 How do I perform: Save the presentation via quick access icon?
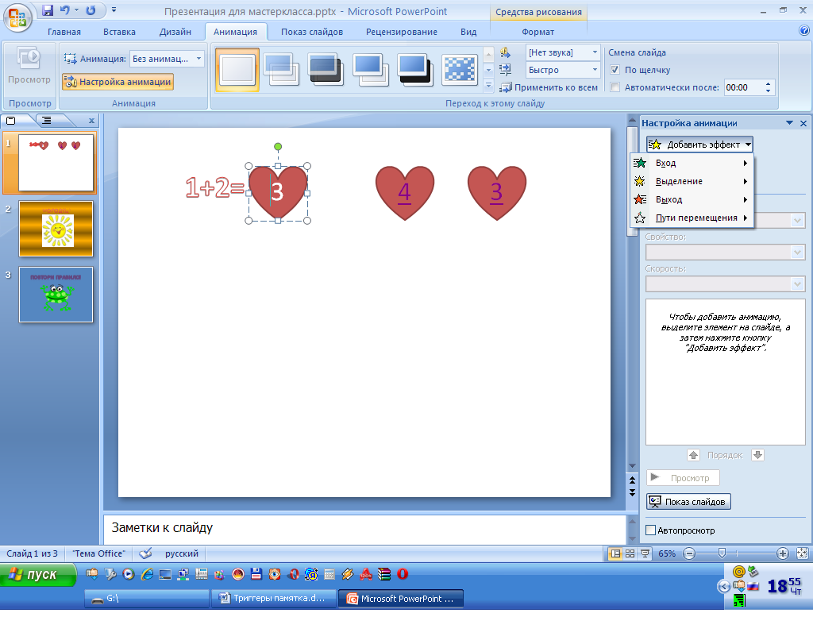pyautogui.click(x=48, y=10)
